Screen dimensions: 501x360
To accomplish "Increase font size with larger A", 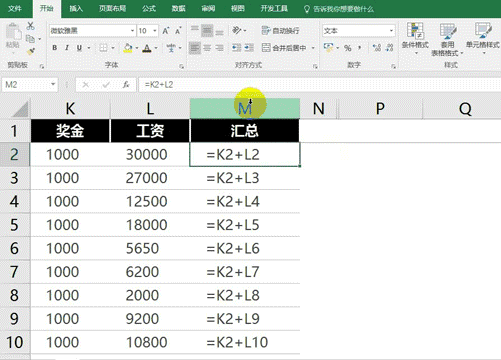I will point(166,31).
